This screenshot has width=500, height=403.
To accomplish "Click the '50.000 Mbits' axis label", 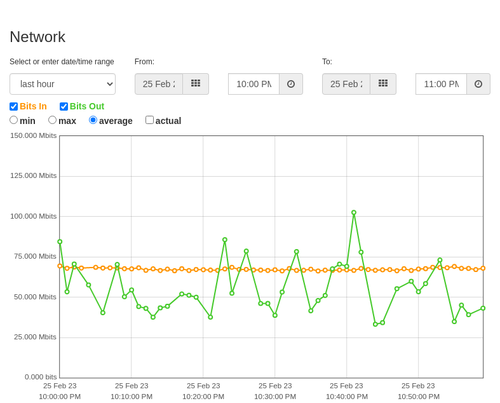I will (35, 297).
